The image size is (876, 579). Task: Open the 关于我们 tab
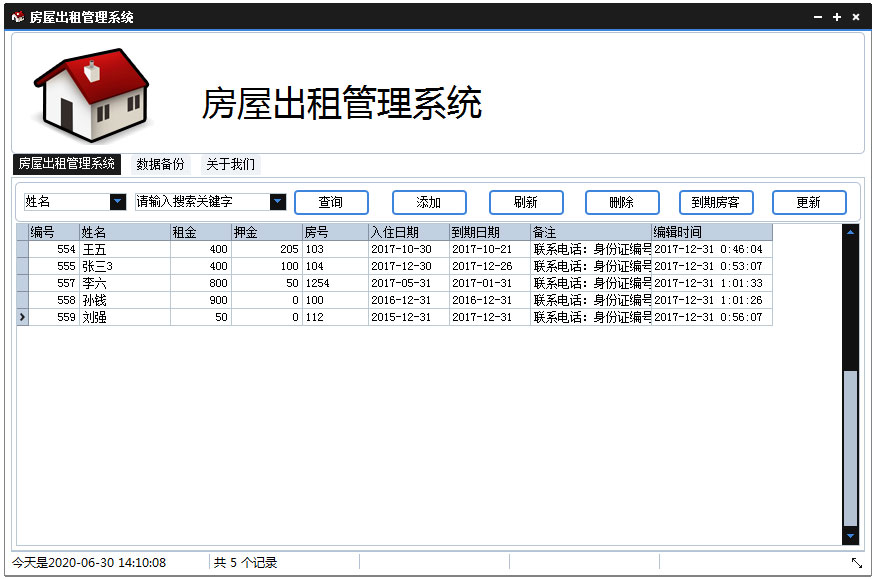click(231, 164)
